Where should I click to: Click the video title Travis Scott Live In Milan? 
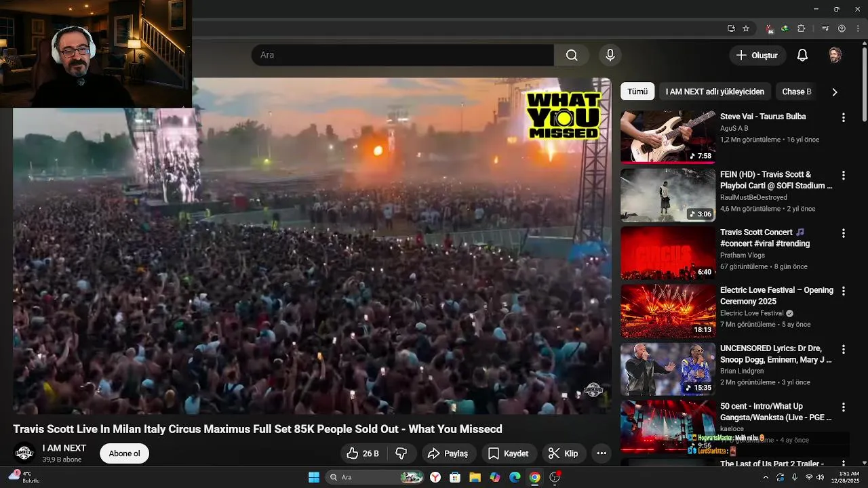coord(258,429)
